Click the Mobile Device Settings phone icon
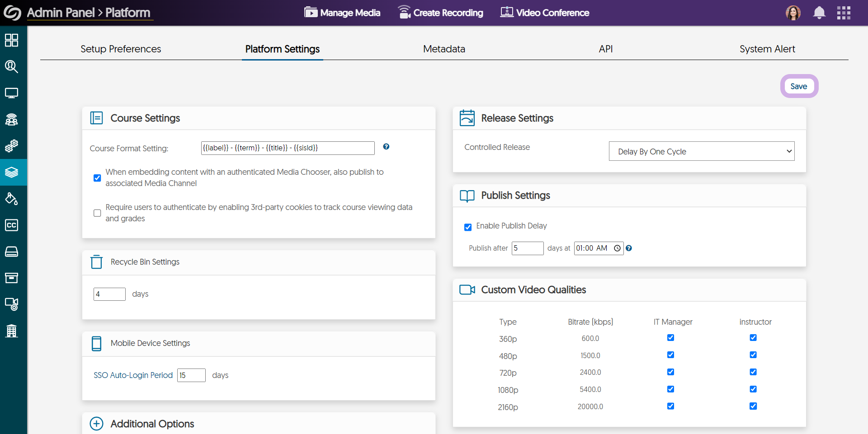Image resolution: width=868 pixels, height=434 pixels. [96, 343]
